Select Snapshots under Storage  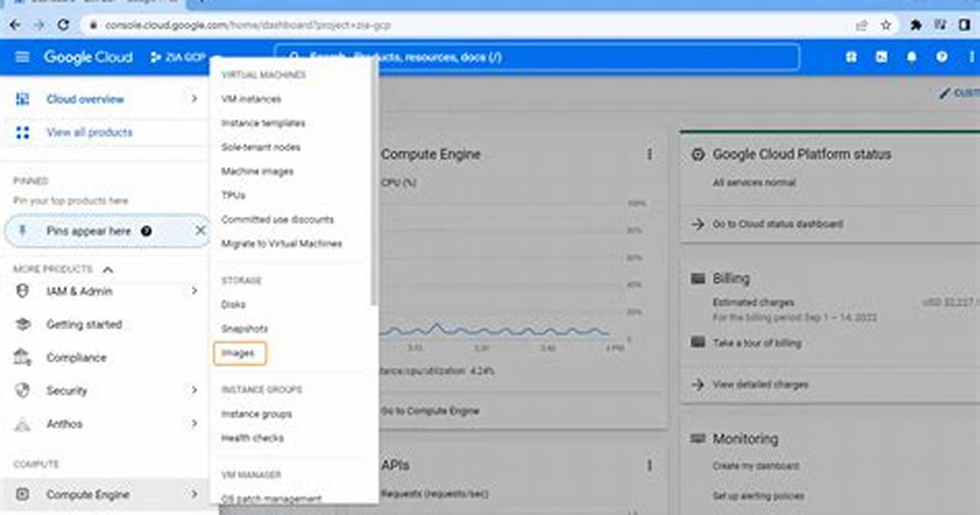(x=244, y=329)
